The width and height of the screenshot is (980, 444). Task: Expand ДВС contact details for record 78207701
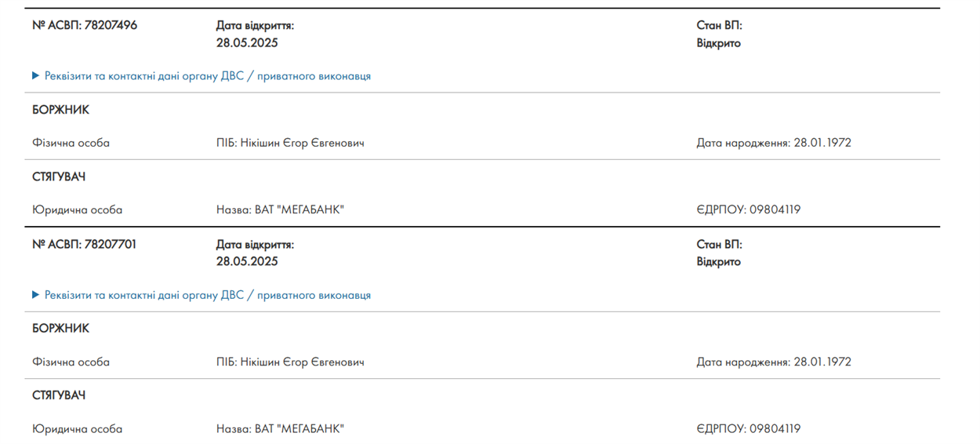pos(201,295)
